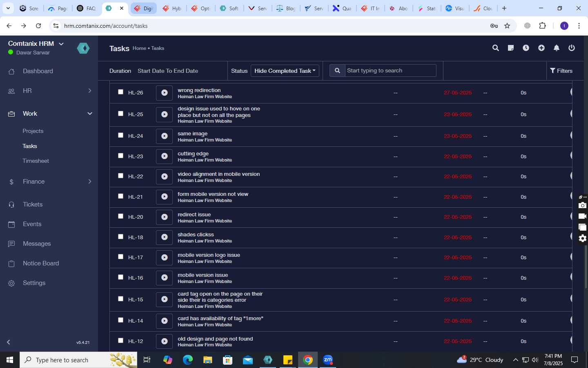Open Chrome extensions puzzle icon
This screenshot has height=368, width=588.
(542, 26)
